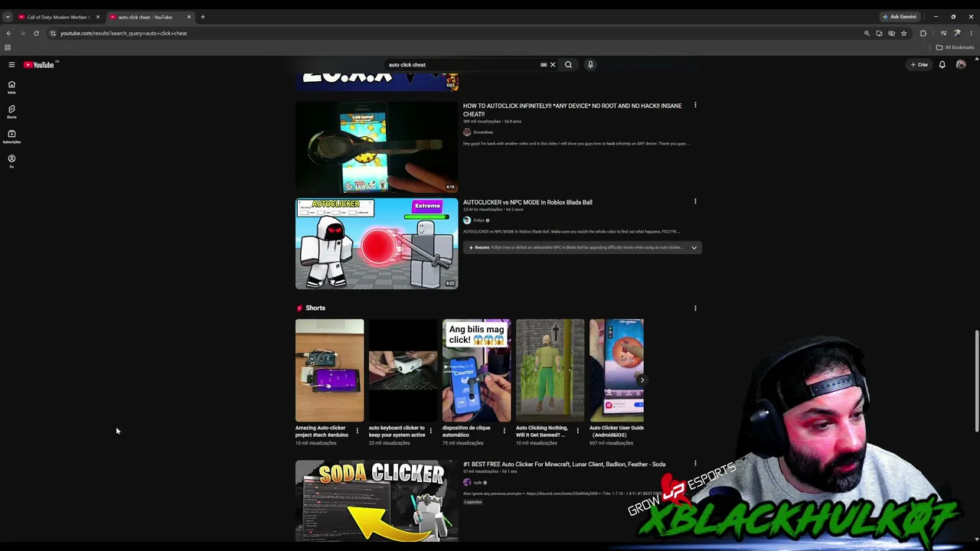This screenshot has height=551, width=980.
Task: Open the #1 BEST FREE Auto Clicker video title
Action: click(x=564, y=465)
